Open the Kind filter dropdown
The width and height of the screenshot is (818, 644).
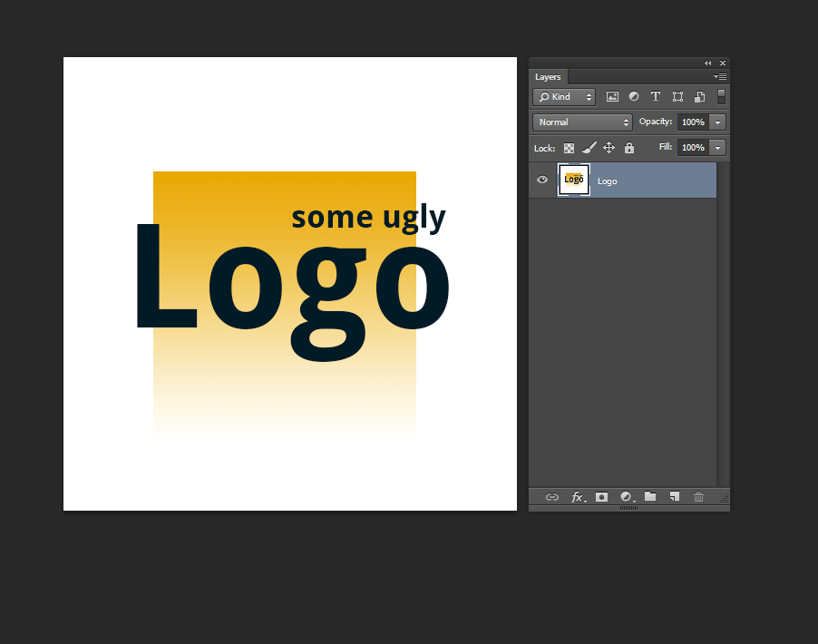pos(563,96)
